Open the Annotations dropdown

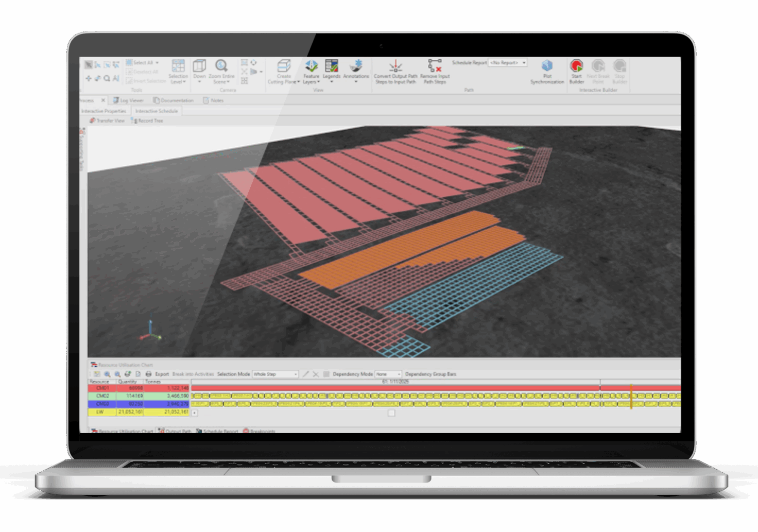click(356, 72)
